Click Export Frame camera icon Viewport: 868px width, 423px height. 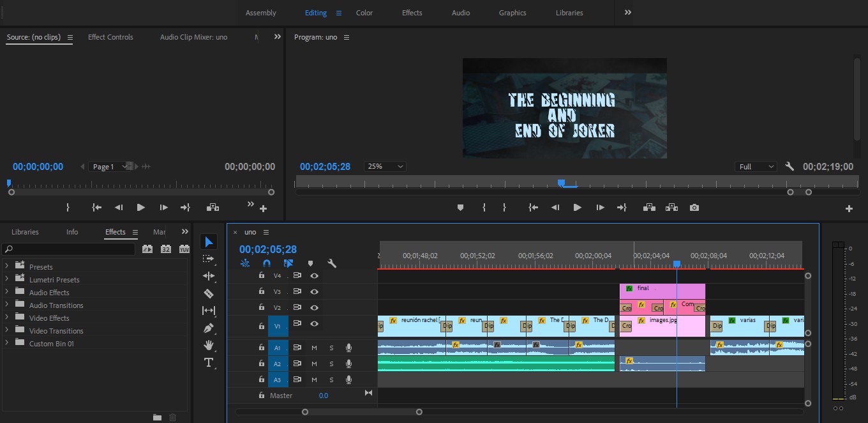694,208
